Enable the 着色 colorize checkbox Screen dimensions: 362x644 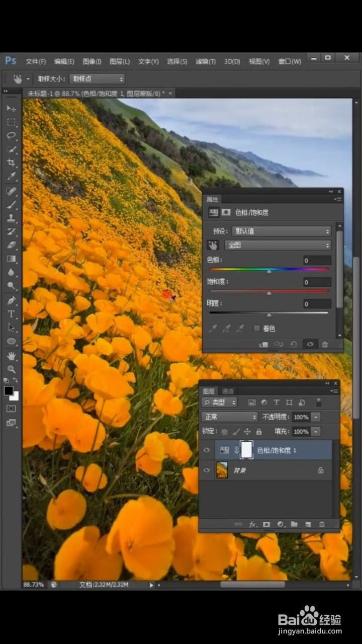(x=257, y=329)
